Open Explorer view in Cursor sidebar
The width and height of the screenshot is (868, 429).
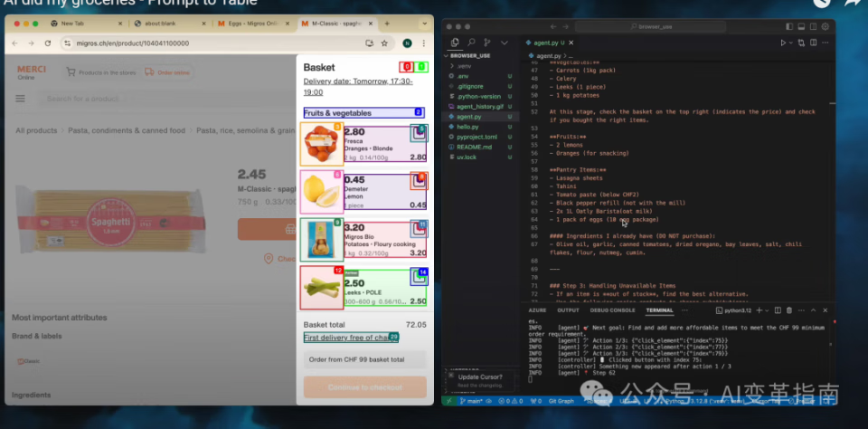(455, 43)
